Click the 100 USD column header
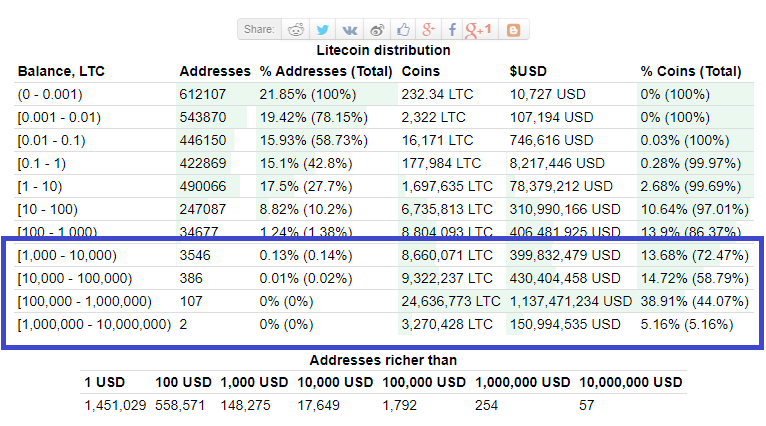 [x=183, y=382]
